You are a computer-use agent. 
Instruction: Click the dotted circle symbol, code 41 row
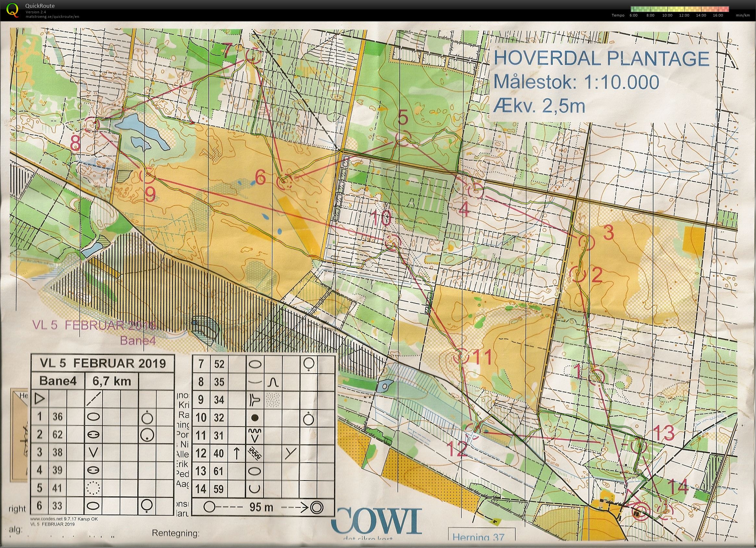coord(93,488)
